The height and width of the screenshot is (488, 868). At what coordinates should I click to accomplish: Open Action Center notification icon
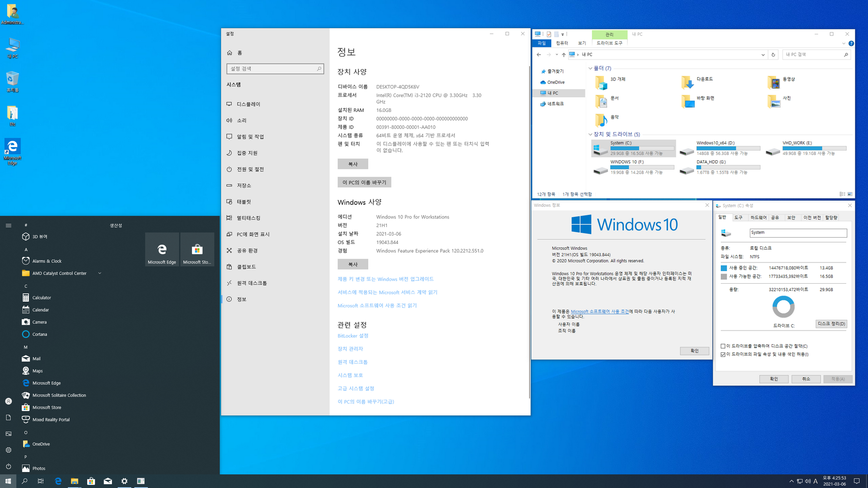(857, 481)
